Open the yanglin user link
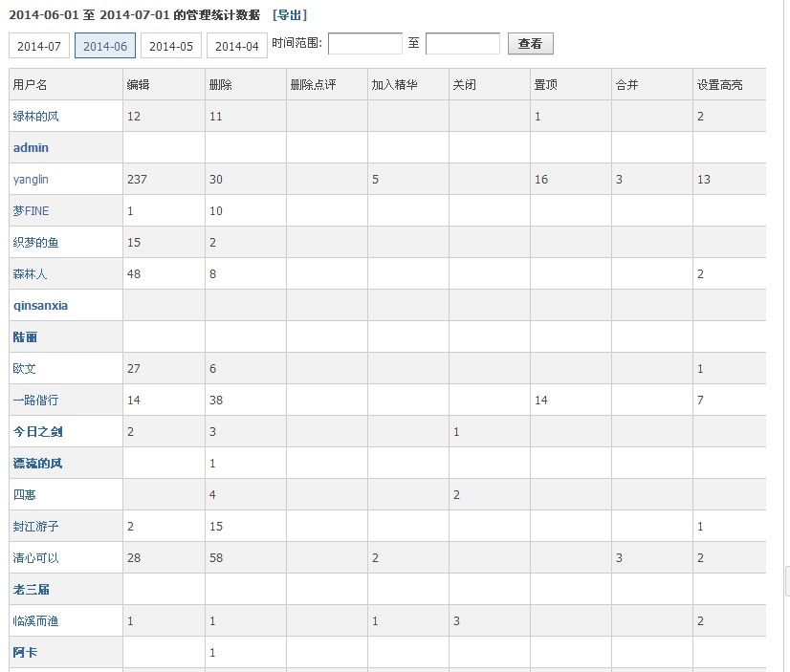The width and height of the screenshot is (790, 672). click(x=31, y=179)
